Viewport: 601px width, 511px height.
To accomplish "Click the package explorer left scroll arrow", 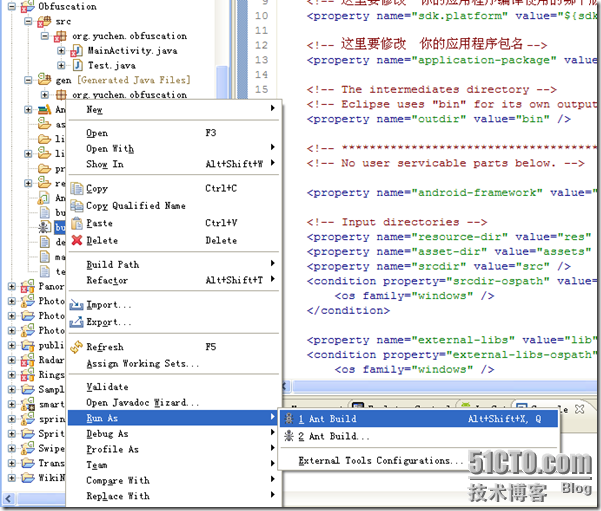I will click(9, 499).
